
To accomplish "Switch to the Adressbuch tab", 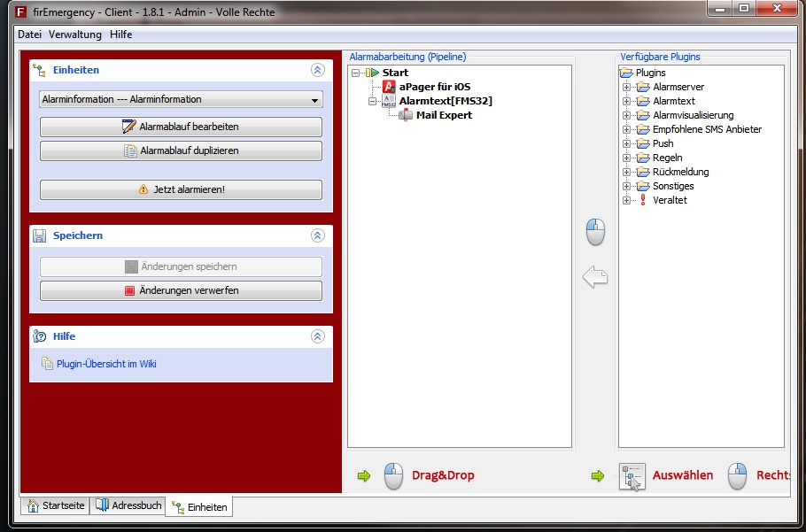I will click(x=128, y=505).
